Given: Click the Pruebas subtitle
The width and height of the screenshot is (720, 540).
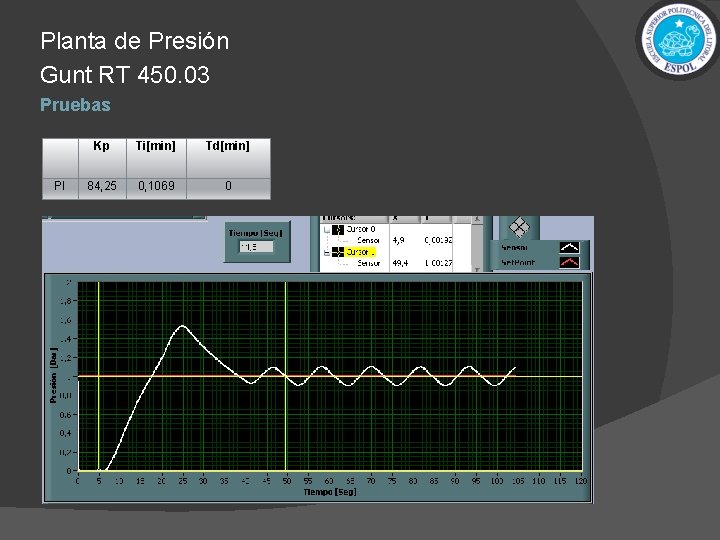Looking at the screenshot, I should coord(75,105).
